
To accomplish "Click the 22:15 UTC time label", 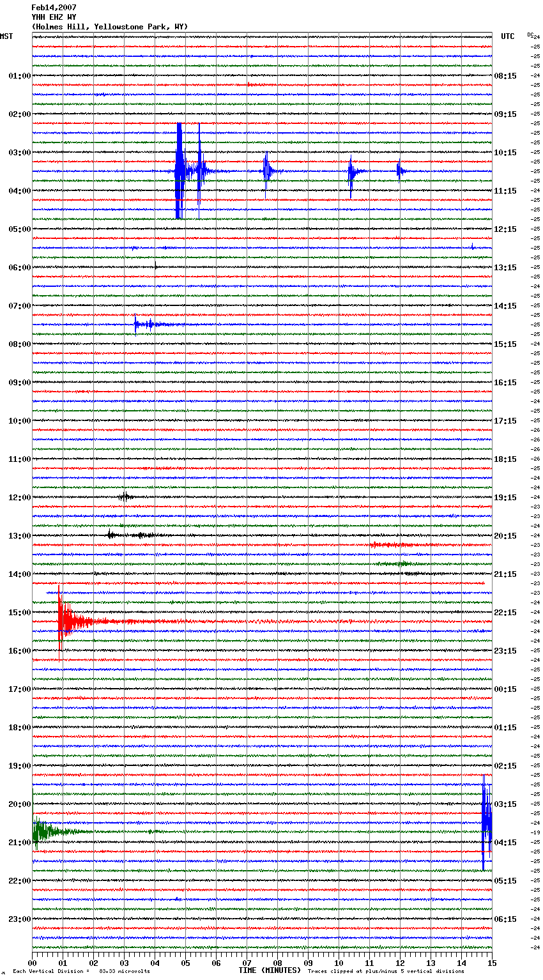I will point(505,613).
